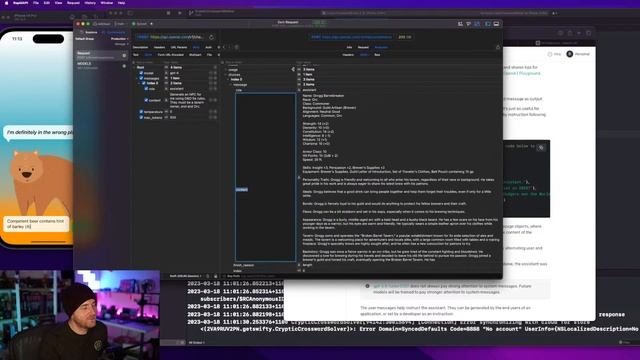Image resolution: width=640 pixels, height=360 pixels.
Task: Toggle the content field checkbox
Action: (x=146, y=100)
